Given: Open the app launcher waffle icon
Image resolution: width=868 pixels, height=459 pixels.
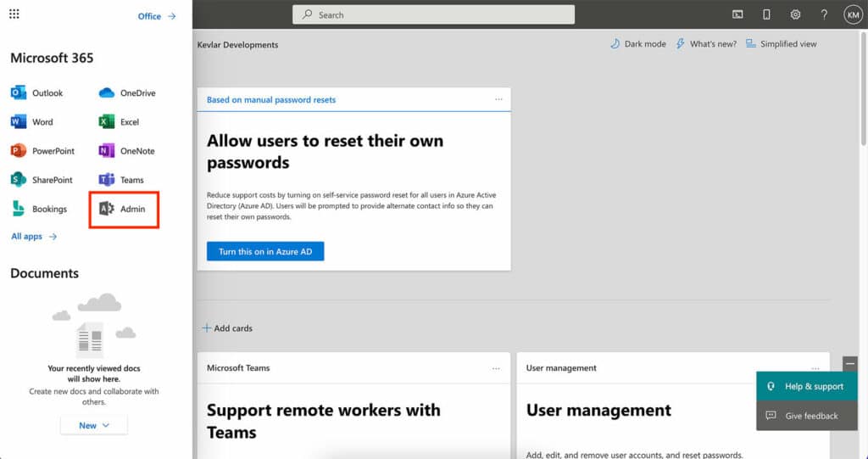Looking at the screenshot, I should (x=14, y=14).
